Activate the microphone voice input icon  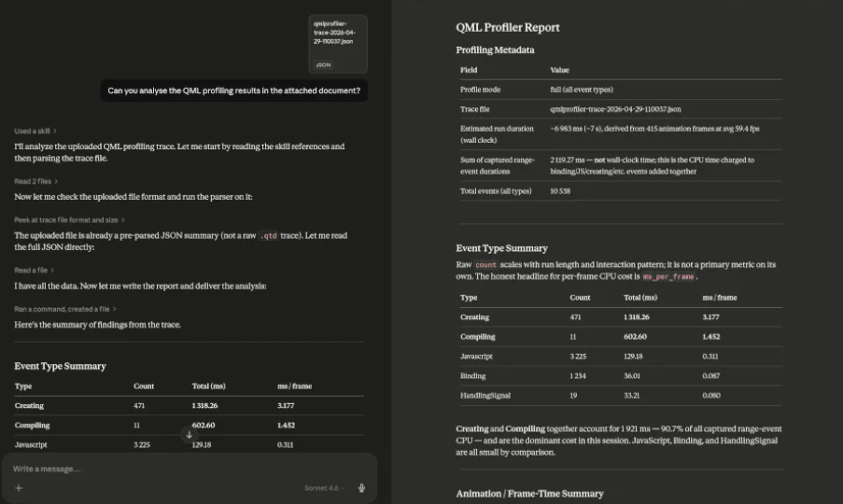click(x=361, y=488)
